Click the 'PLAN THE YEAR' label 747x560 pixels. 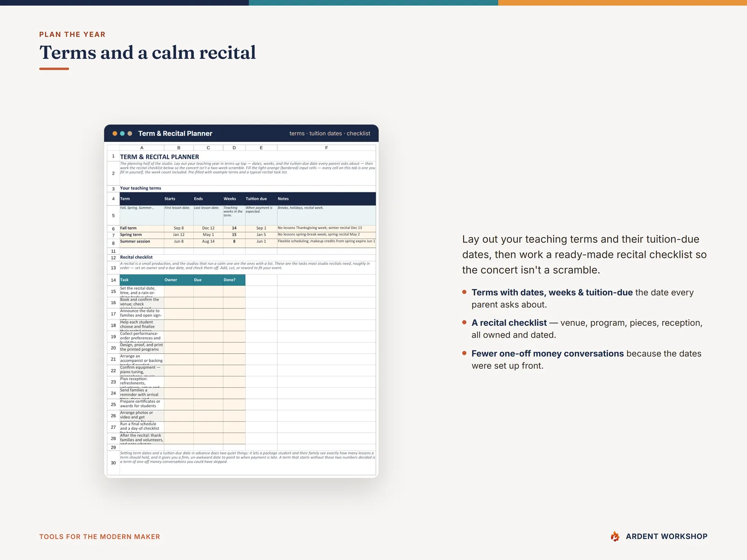72,35
